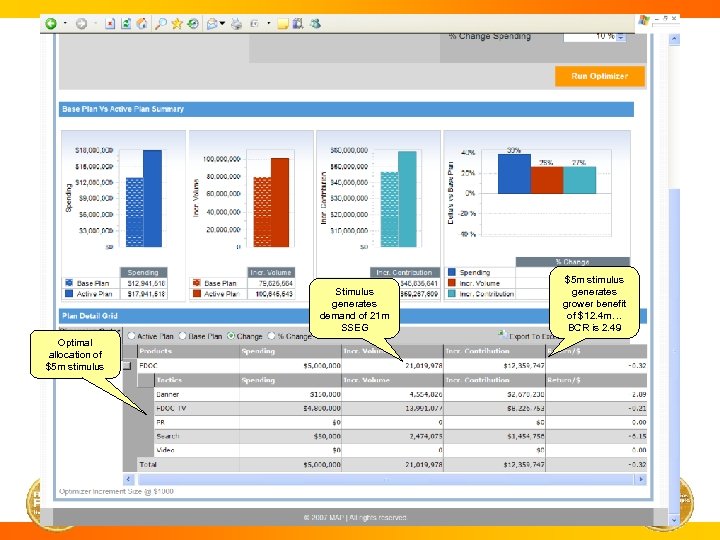The image size is (720, 540).
Task: Select the PR tactic row
Action: click(x=400, y=422)
